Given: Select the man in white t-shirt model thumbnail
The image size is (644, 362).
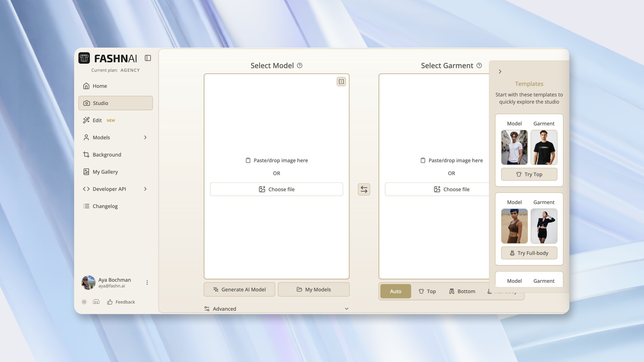Looking at the screenshot, I should [514, 147].
